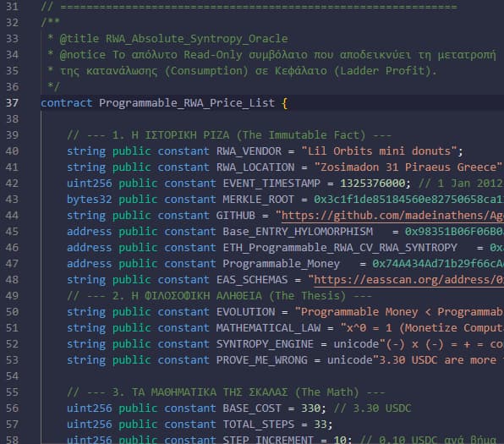Click the bytes32 type keyword on line 43
Viewport: 504px width, 444px height.
pos(90,200)
